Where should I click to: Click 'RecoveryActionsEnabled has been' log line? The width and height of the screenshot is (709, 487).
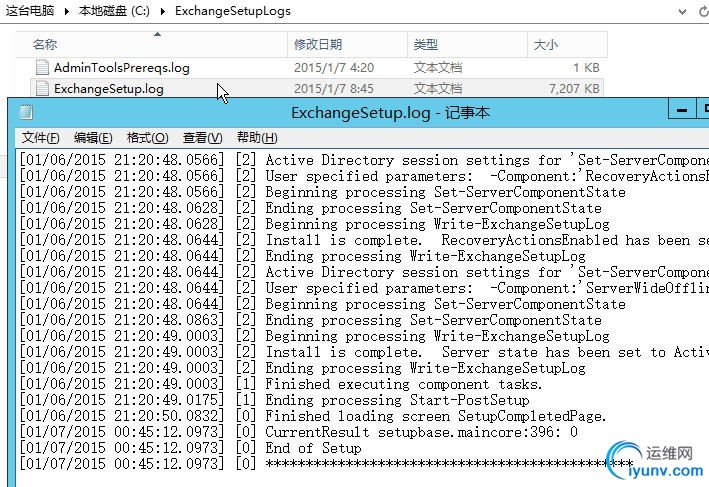point(487,240)
